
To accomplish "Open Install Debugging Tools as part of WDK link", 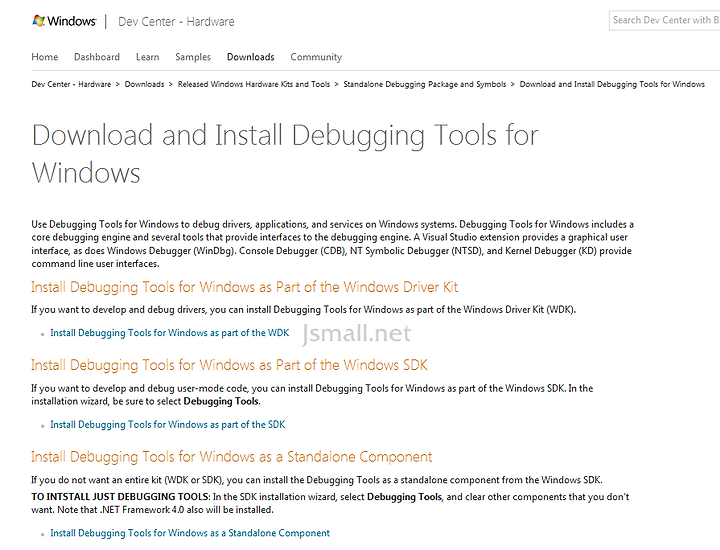I will coord(170,333).
